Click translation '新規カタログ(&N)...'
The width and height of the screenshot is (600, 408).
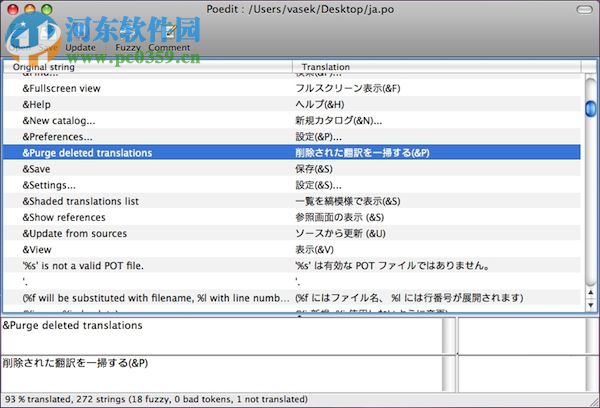click(339, 121)
